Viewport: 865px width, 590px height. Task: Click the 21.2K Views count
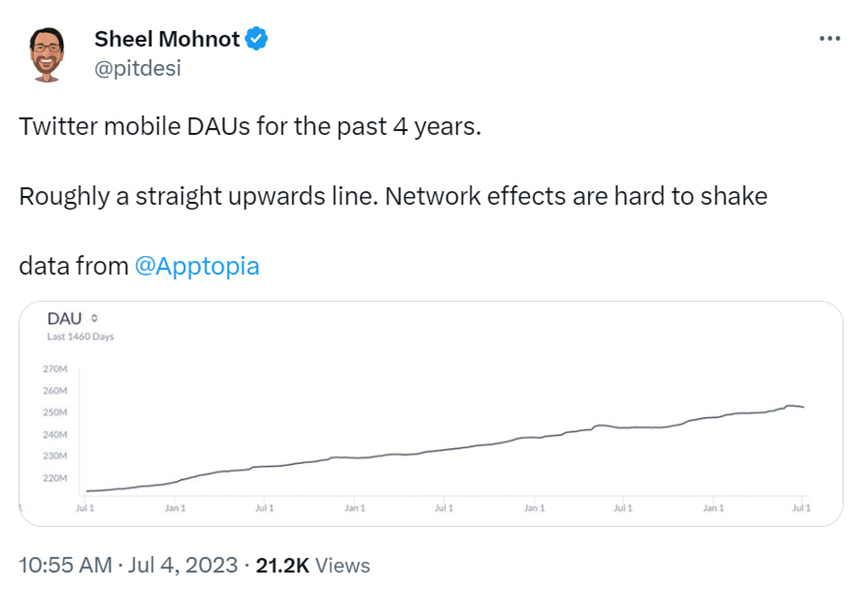point(313,565)
